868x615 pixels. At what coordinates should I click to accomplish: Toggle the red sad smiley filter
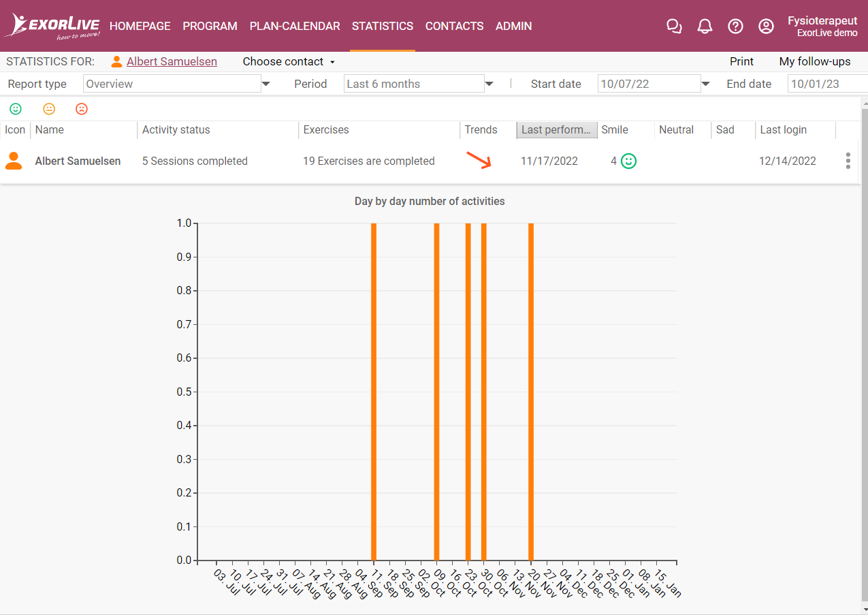click(82, 108)
